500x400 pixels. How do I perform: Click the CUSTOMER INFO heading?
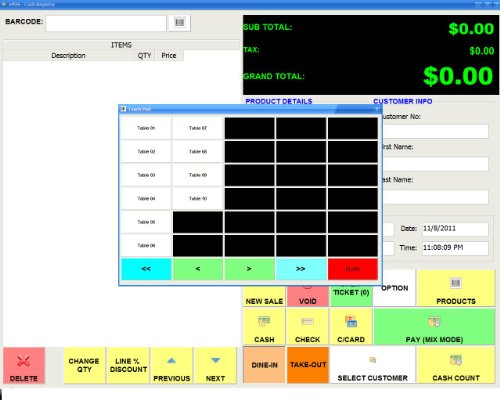[403, 101]
